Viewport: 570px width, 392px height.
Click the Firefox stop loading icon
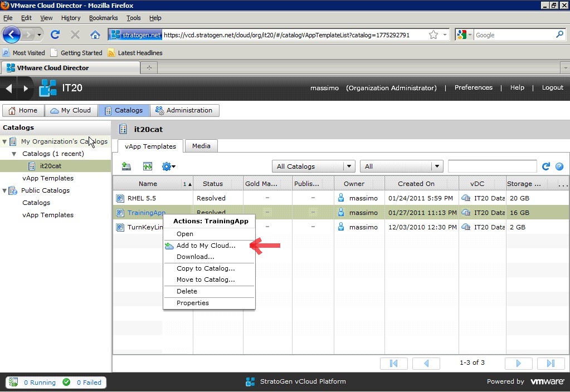click(75, 35)
